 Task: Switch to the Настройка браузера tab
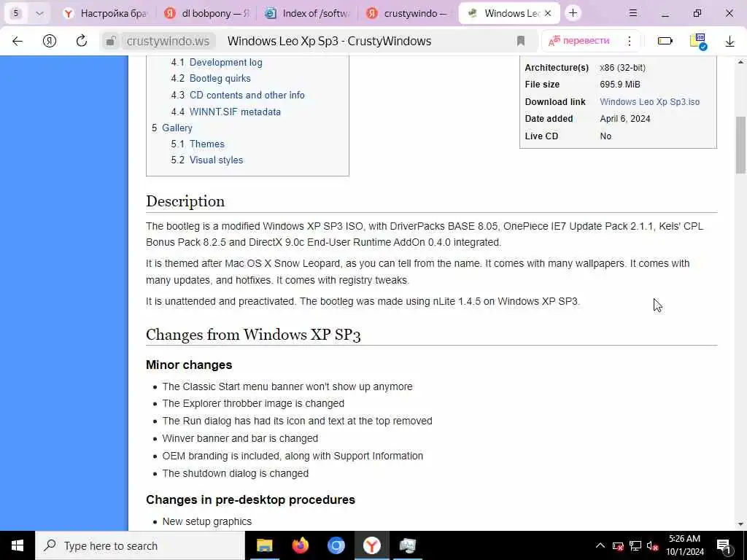click(107, 13)
